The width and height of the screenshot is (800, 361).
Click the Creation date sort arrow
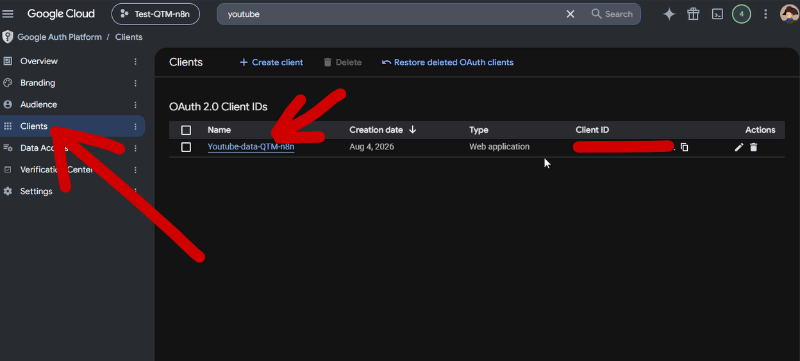412,130
